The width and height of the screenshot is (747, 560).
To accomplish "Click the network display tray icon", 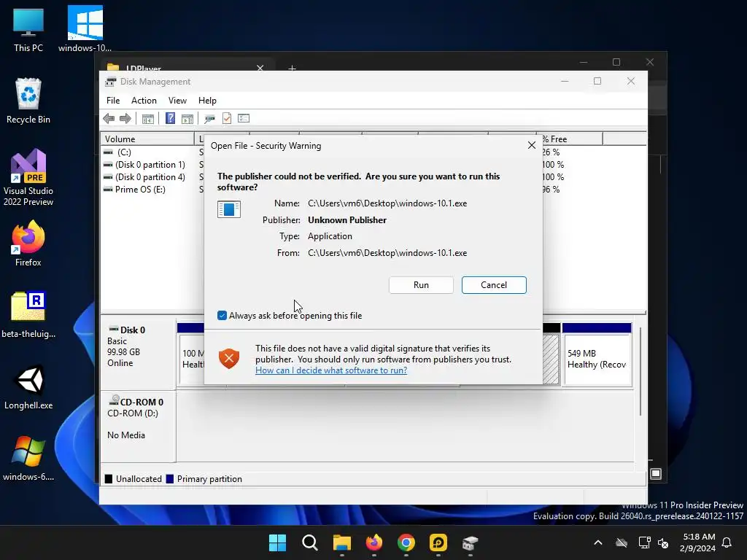I will click(644, 542).
